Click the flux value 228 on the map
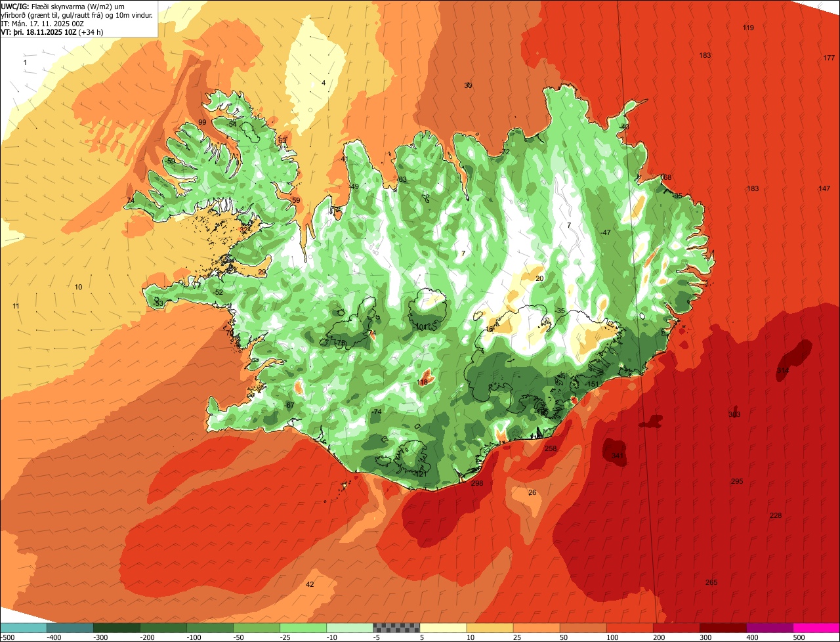The image size is (840, 642). [x=776, y=516]
